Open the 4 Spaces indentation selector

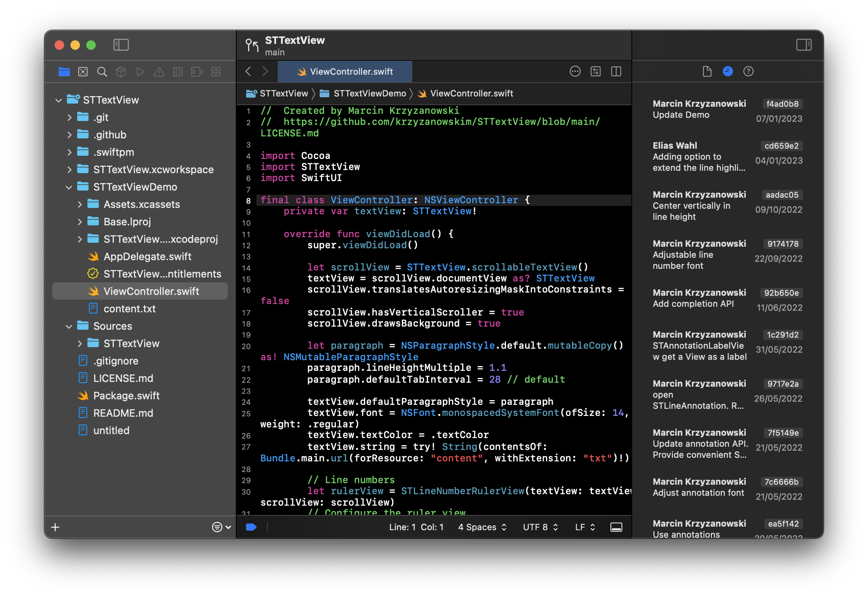[x=482, y=527]
